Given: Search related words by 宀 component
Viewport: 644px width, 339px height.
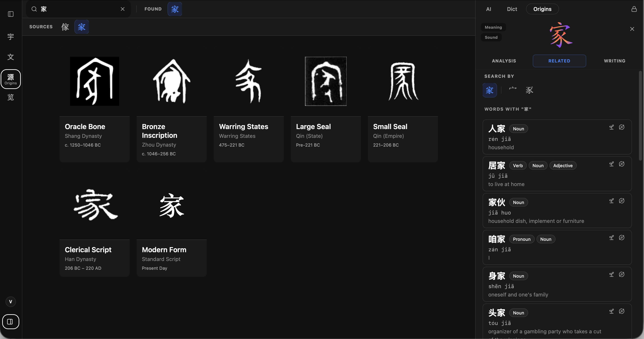Looking at the screenshot, I should (x=513, y=90).
